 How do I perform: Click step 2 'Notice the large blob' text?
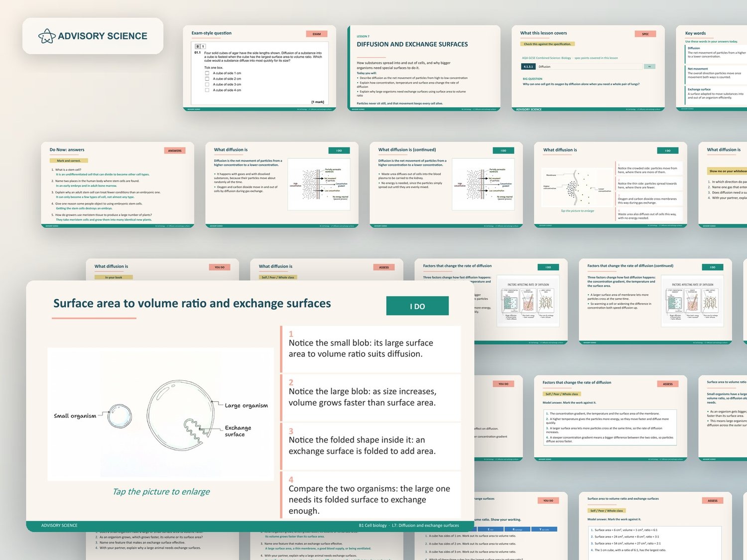pos(363,397)
